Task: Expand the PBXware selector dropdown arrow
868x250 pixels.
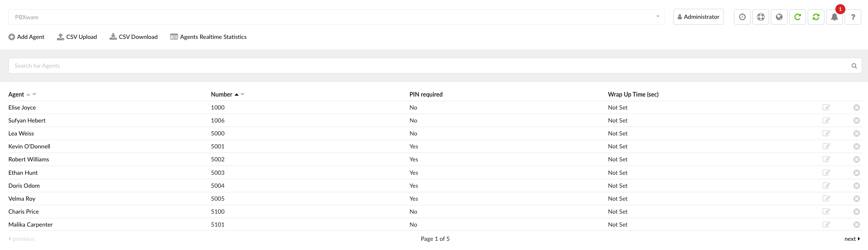Action: [658, 17]
